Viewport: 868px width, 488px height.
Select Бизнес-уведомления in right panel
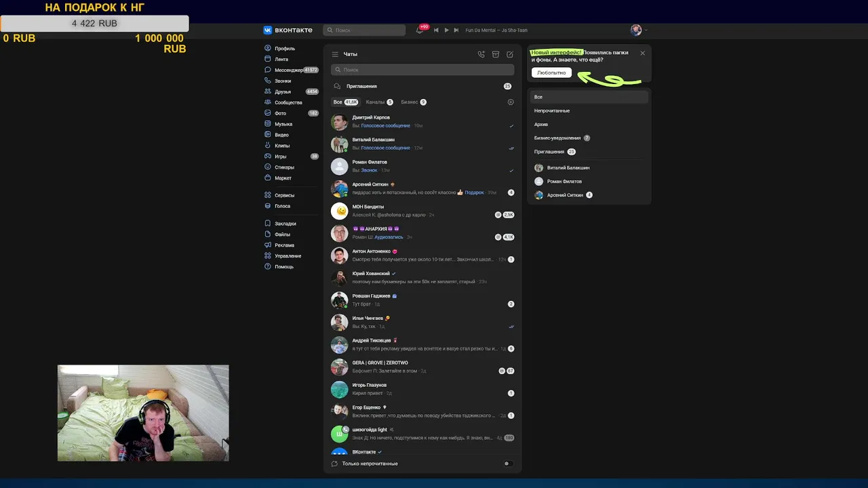pyautogui.click(x=589, y=138)
